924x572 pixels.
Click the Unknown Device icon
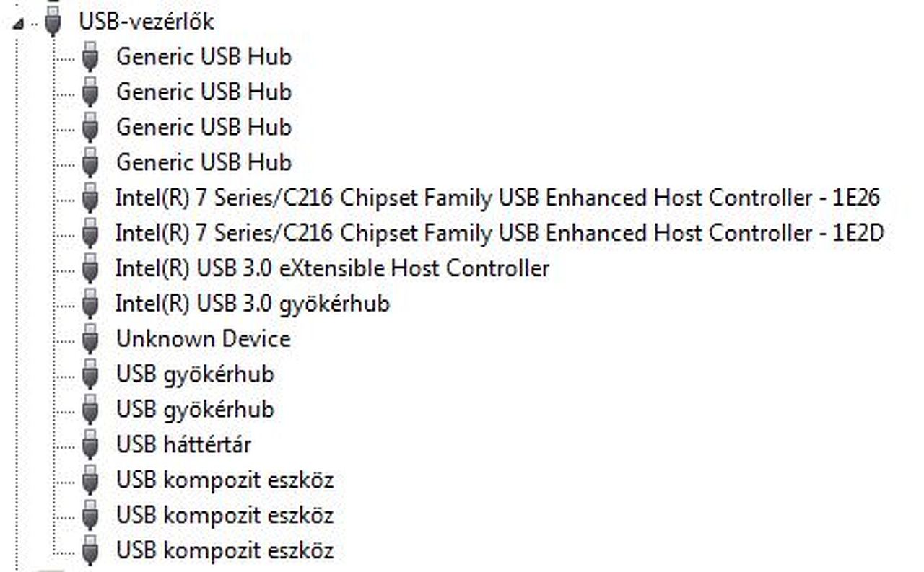coord(90,339)
